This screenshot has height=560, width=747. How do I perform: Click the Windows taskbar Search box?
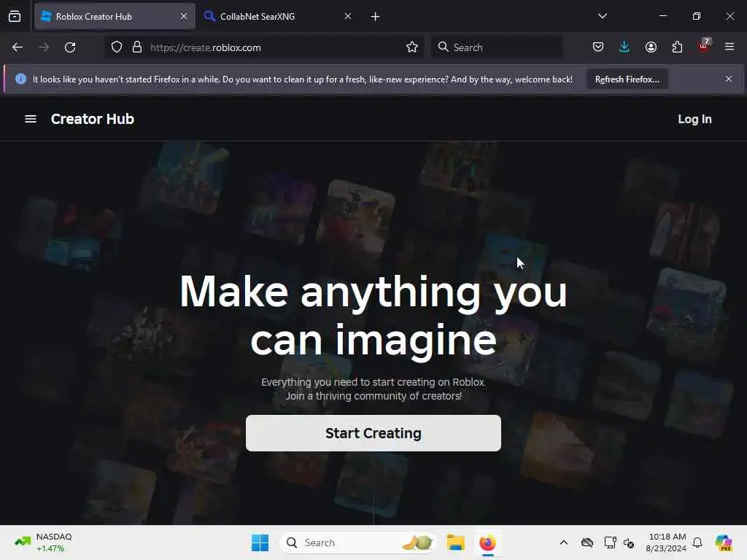[x=357, y=542]
